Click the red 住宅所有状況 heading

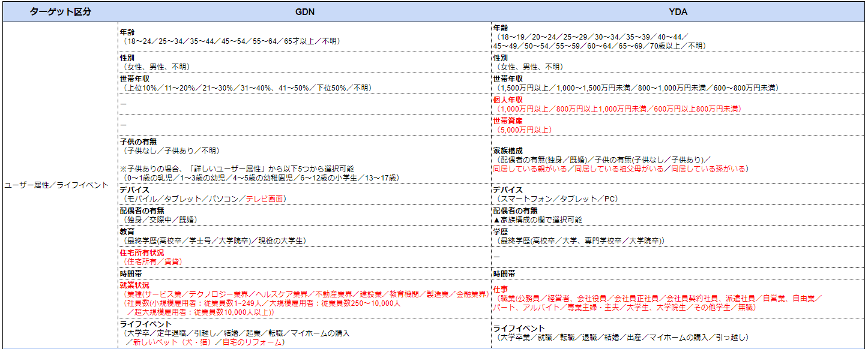tap(140, 252)
